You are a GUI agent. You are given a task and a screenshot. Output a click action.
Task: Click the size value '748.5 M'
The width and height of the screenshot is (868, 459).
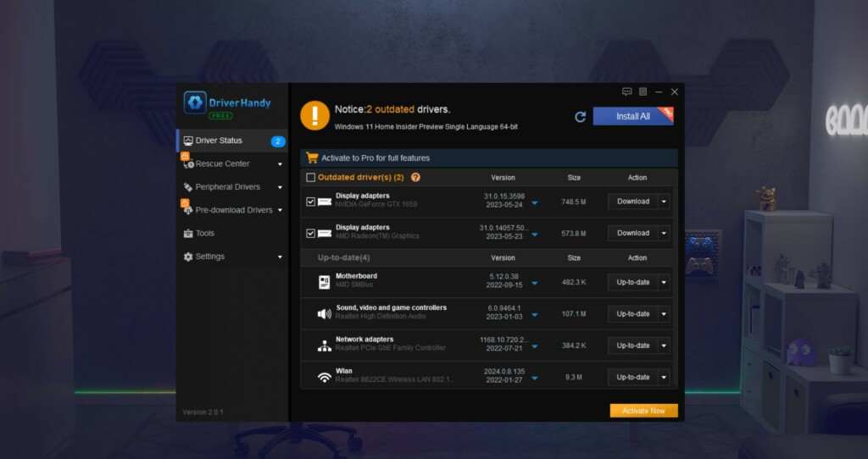click(574, 202)
